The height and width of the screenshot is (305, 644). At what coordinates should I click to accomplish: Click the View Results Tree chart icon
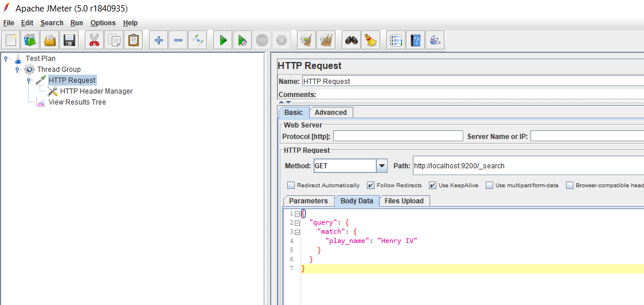[x=41, y=102]
